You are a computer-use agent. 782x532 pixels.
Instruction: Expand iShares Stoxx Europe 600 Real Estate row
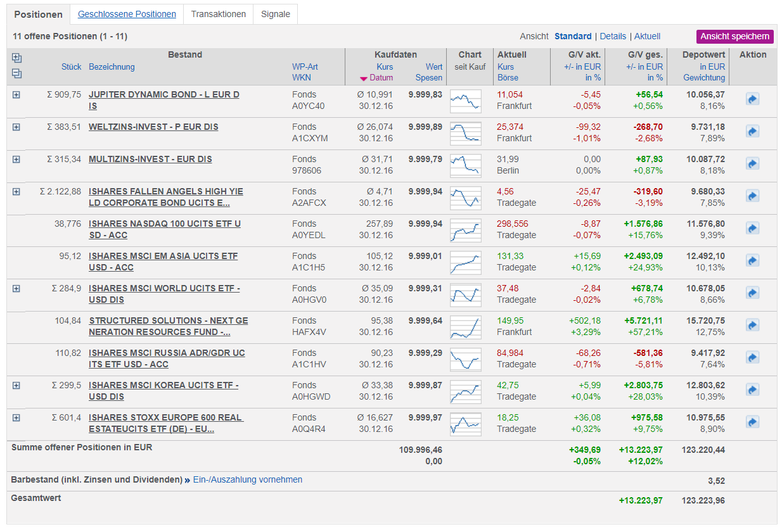tap(16, 417)
